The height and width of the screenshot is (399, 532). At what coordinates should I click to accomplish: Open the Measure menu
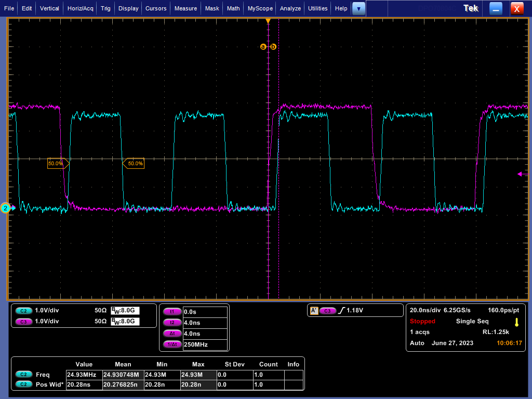click(x=185, y=8)
